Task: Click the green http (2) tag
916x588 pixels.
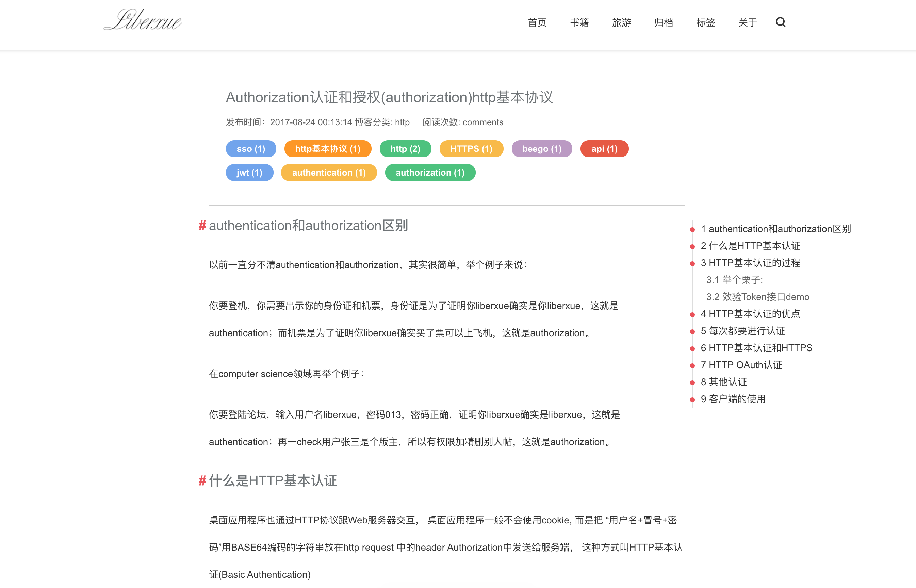Action: coord(405,149)
